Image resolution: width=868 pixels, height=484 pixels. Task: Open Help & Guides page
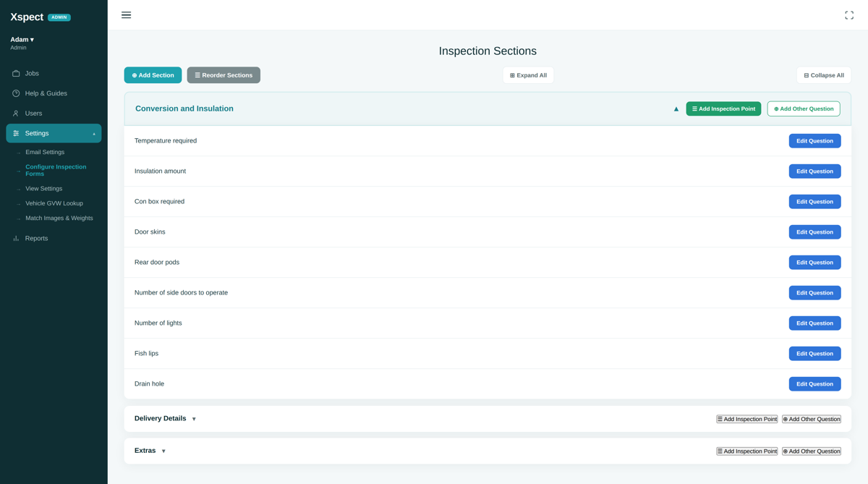click(54, 93)
